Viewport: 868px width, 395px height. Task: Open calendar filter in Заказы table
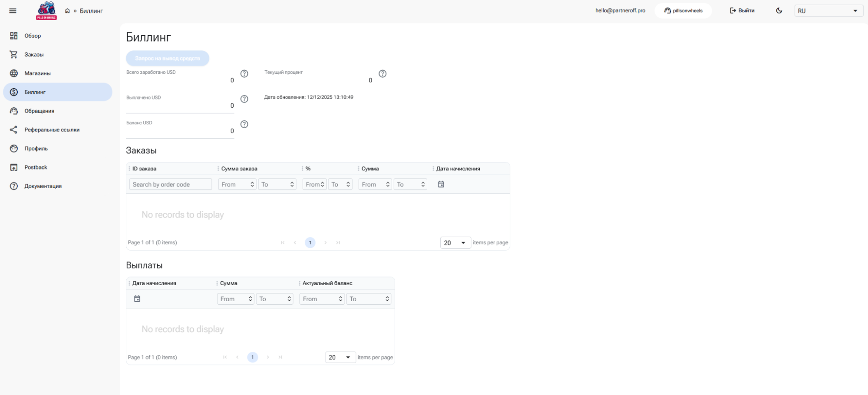tap(441, 184)
